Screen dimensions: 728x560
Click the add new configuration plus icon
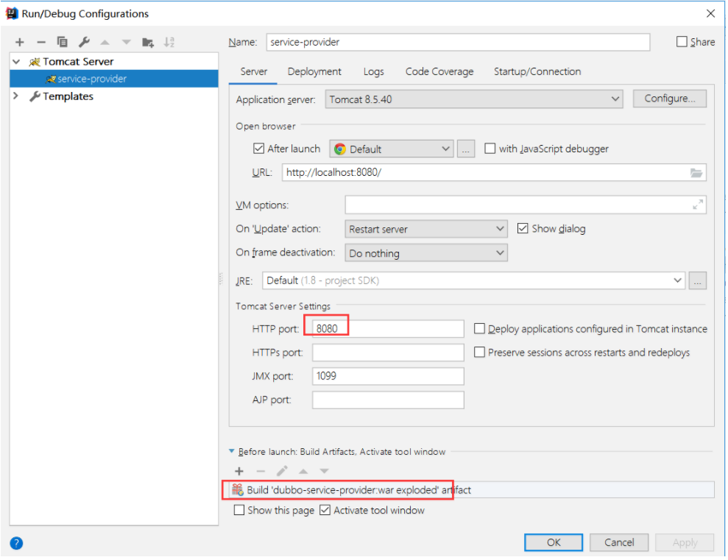[x=20, y=42]
